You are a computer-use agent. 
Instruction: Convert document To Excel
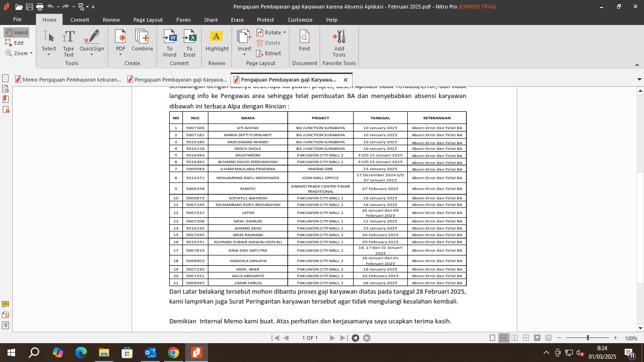coord(190,42)
